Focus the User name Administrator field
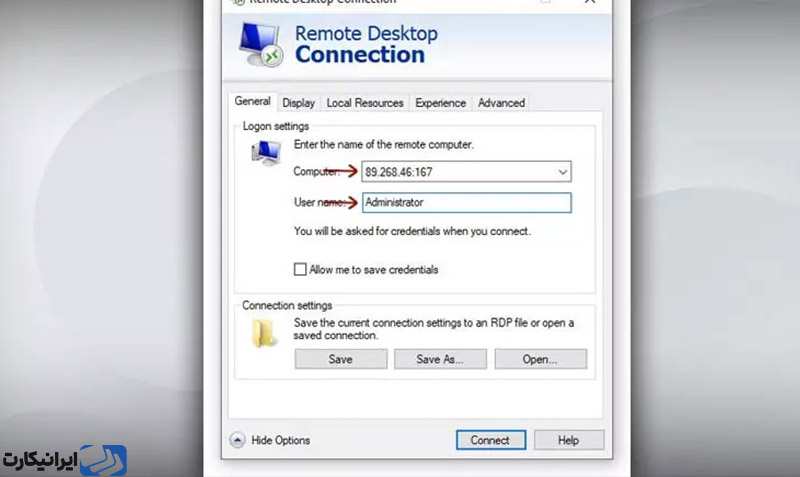800x477 pixels. pos(466,203)
